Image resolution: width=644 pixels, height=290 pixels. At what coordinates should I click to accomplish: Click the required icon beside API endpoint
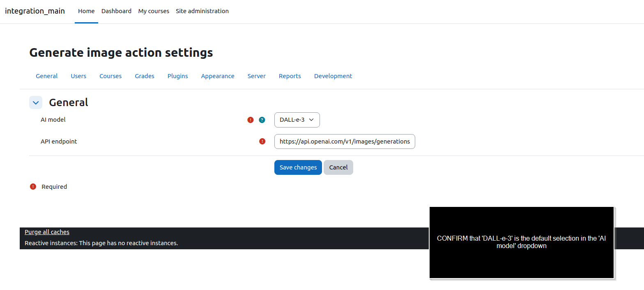[x=262, y=142]
